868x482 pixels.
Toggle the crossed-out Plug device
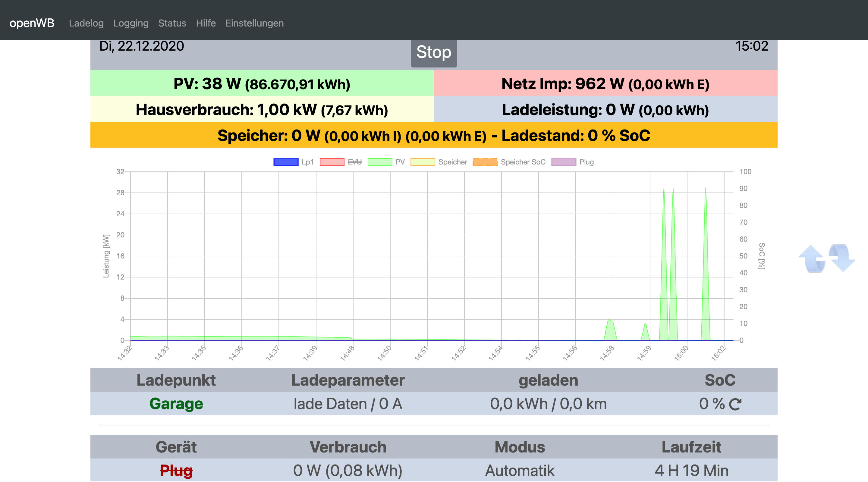click(x=176, y=470)
